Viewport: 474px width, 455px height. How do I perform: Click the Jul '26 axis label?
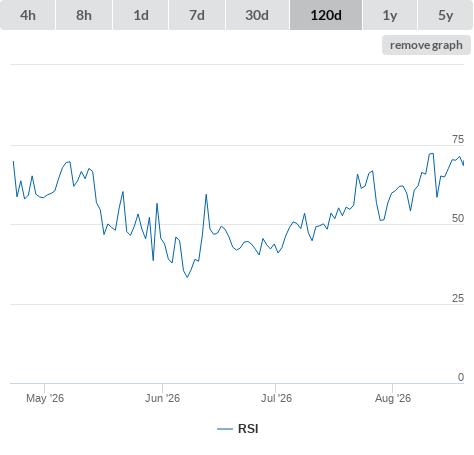(x=276, y=398)
